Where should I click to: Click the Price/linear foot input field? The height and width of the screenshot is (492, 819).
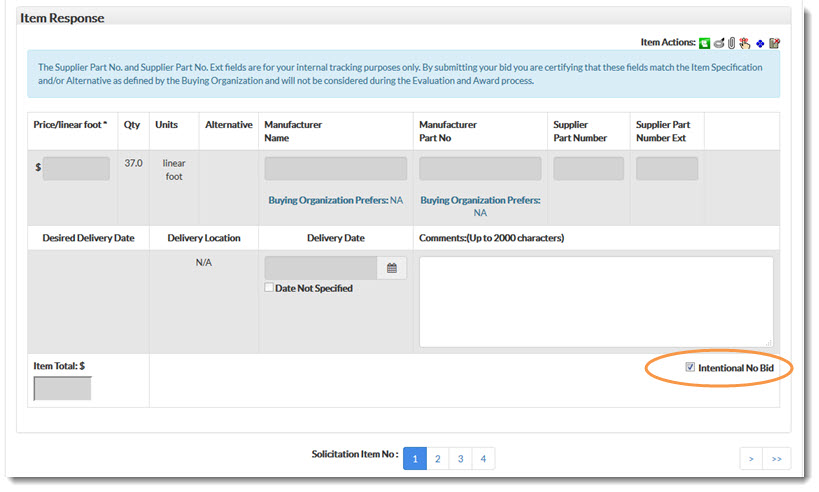click(76, 169)
